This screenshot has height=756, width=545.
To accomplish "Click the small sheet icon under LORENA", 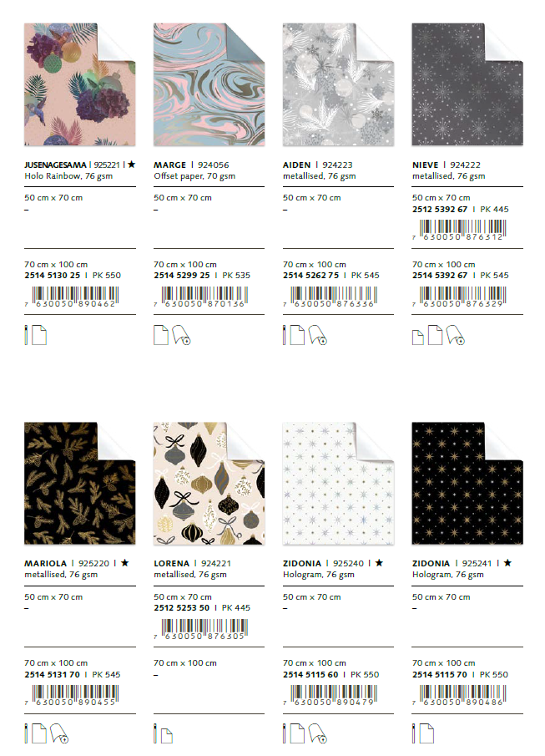I will 167,736.
